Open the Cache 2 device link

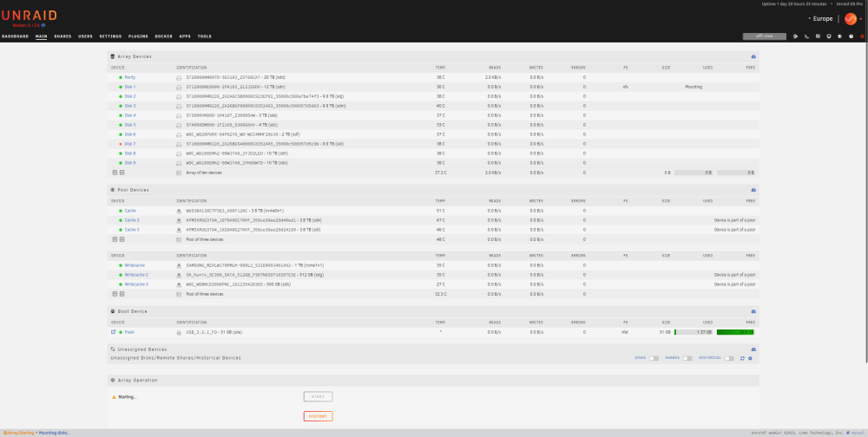coord(132,220)
